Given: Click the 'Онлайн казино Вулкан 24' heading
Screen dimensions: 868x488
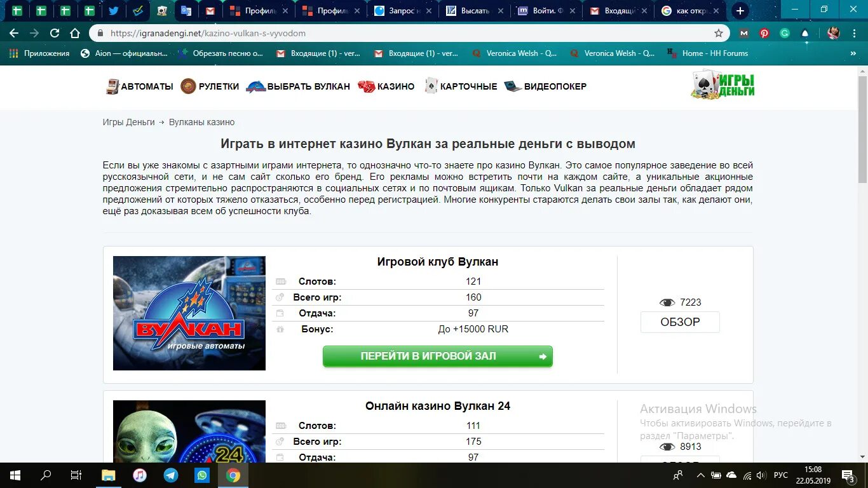Looking at the screenshot, I should coord(438,406).
